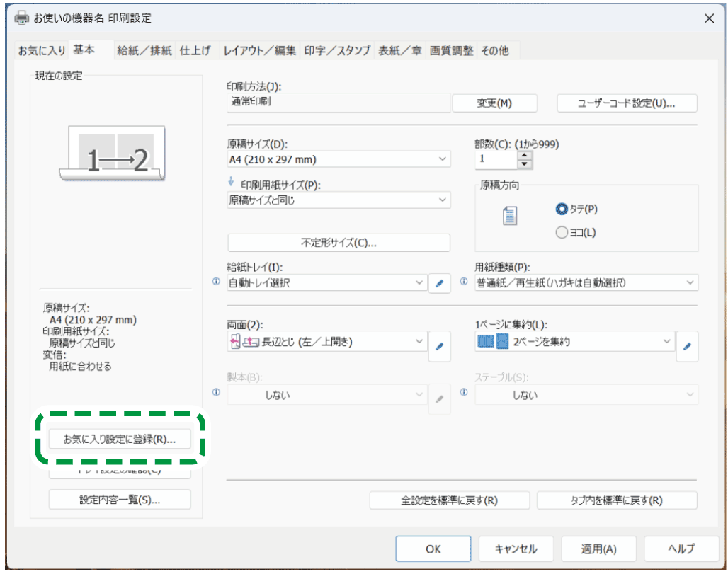Click the pencil edit icon beside 1ページに集約
Viewport: 728px width, 574px height.
coord(687,346)
